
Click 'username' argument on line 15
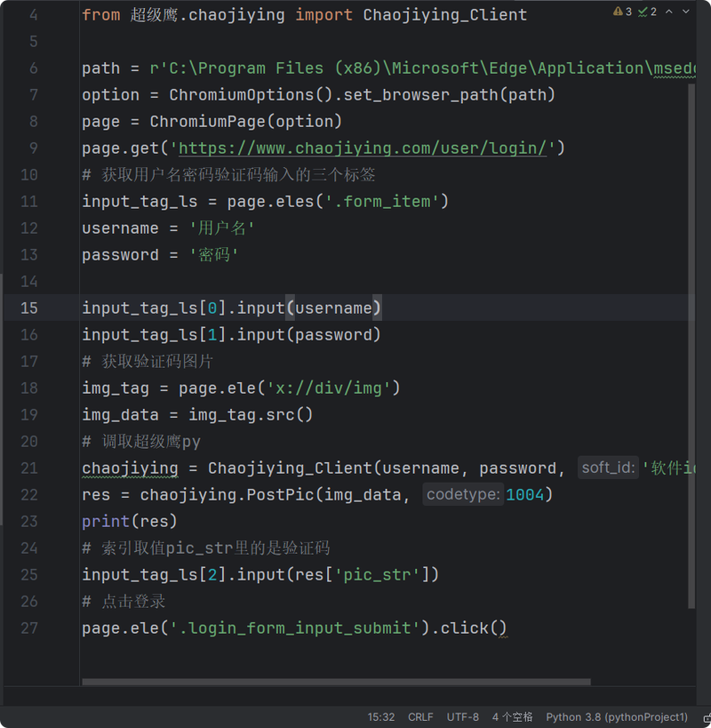(x=333, y=308)
